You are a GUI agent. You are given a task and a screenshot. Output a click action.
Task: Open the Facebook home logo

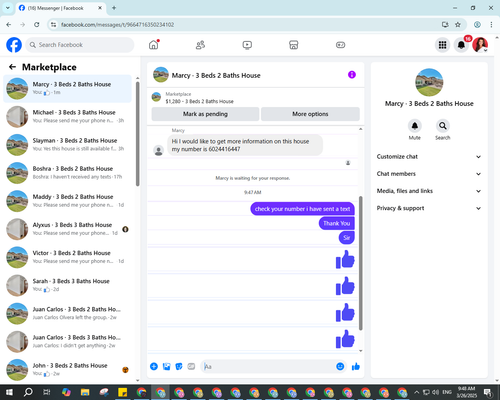14,45
